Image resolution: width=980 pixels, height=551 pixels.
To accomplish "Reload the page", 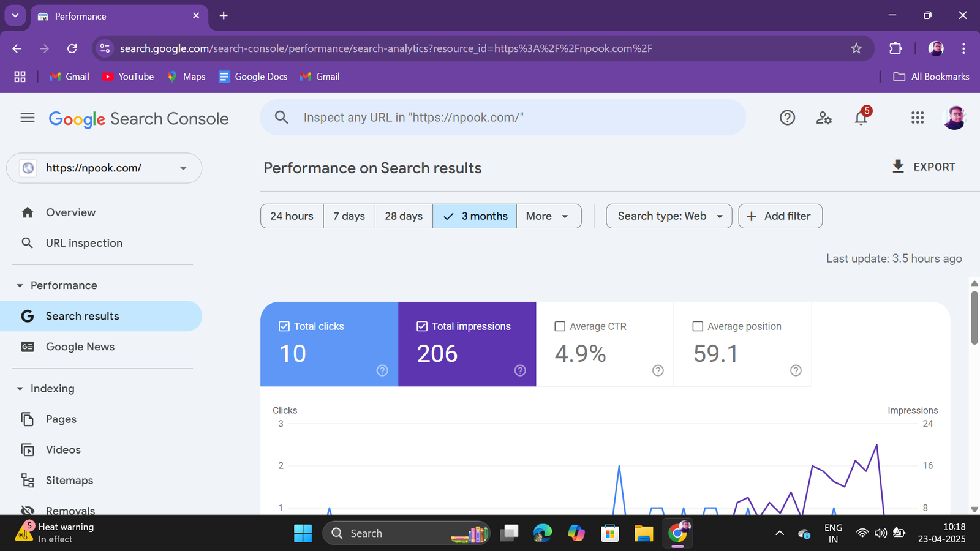I will (x=72, y=48).
